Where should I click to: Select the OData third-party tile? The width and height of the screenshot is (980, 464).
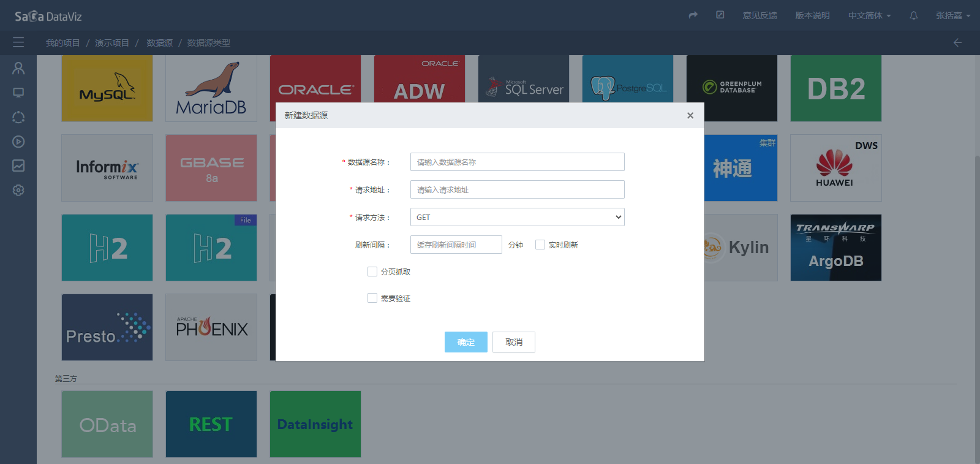pyautogui.click(x=107, y=424)
